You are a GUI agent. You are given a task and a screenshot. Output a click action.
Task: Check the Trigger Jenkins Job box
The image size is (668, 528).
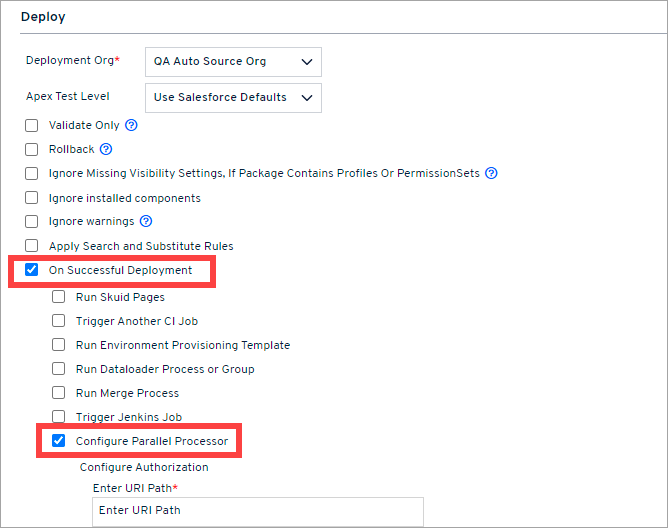59,417
